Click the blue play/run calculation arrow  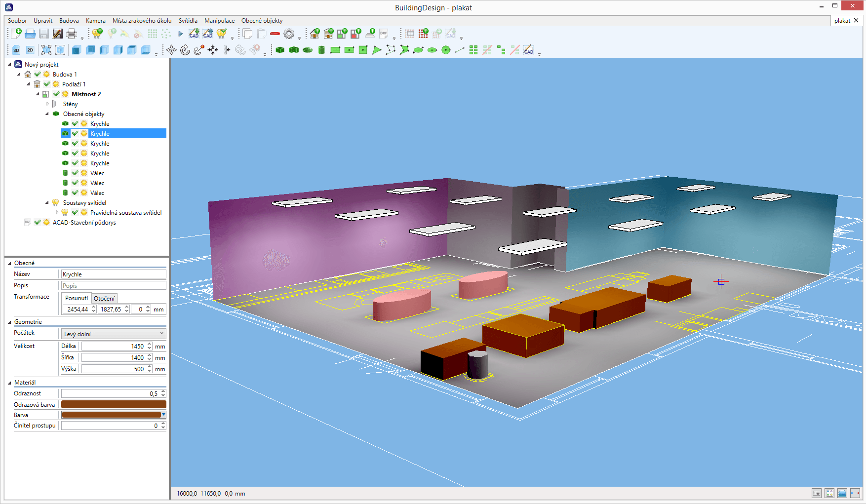tap(181, 34)
